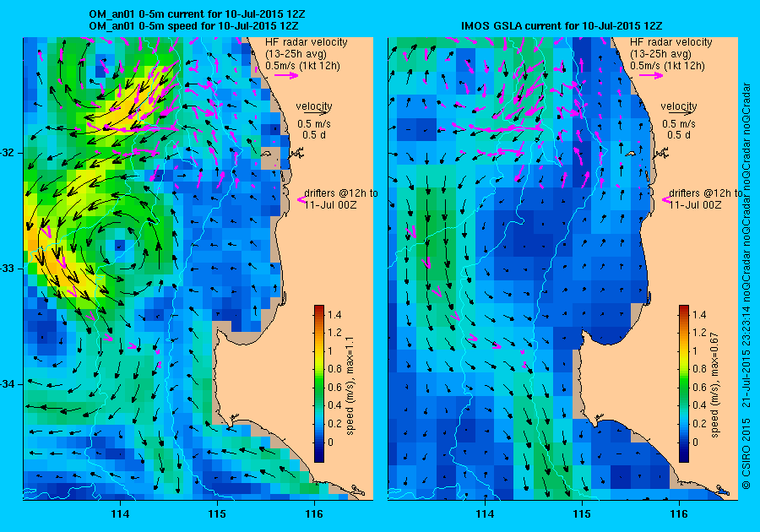
Task: Click longitude 115 label under right map
Action: click(582, 514)
